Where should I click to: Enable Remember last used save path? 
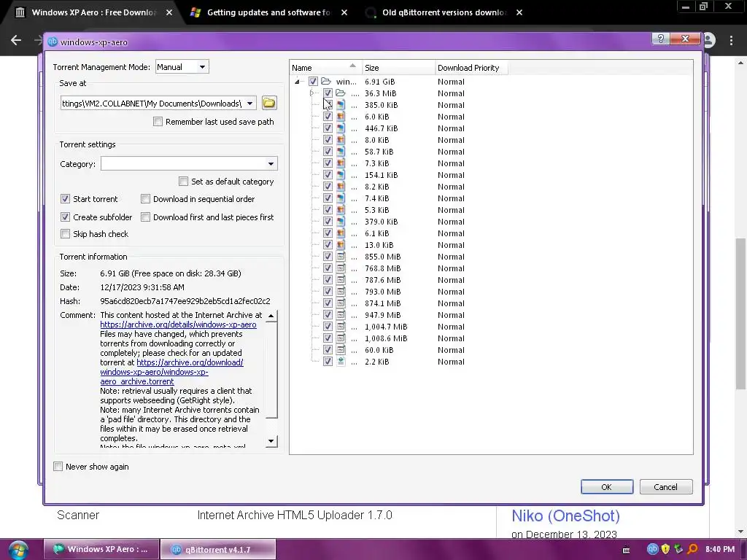click(x=158, y=122)
